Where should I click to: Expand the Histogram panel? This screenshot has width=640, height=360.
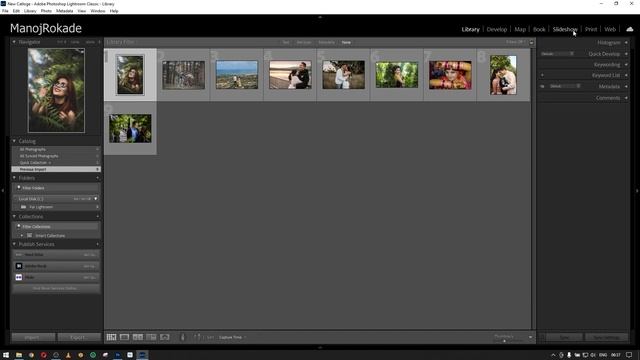[626, 42]
